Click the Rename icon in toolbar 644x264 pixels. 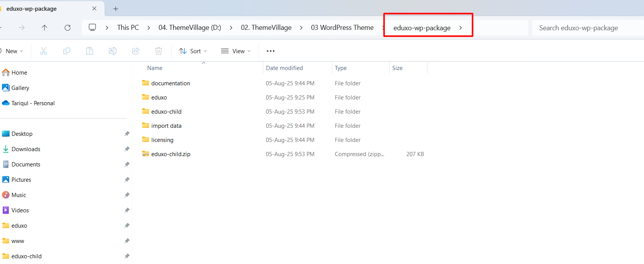pyautogui.click(x=113, y=51)
